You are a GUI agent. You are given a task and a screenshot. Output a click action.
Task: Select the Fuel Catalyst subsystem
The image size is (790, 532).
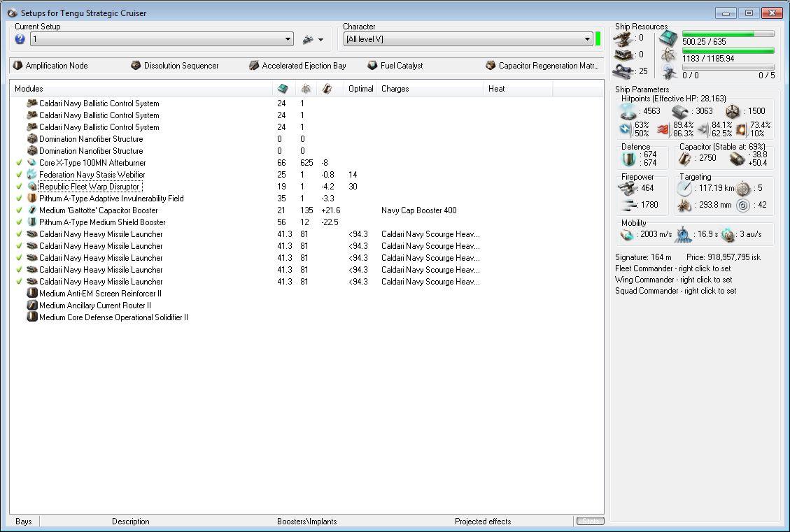coord(395,66)
